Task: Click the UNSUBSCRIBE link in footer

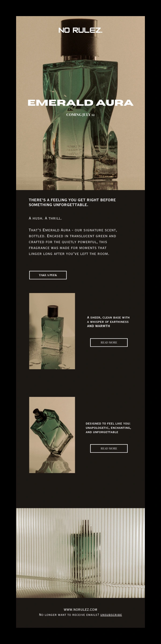Action: pyautogui.click(x=111, y=615)
